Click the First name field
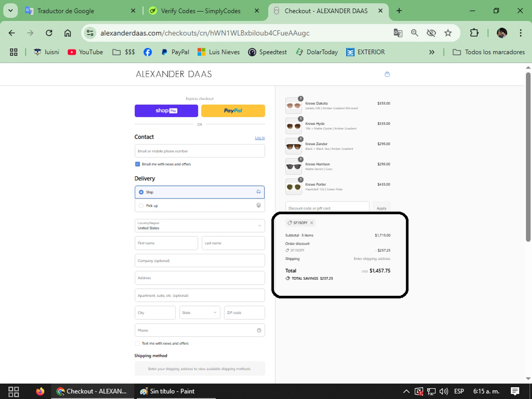 coord(166,243)
